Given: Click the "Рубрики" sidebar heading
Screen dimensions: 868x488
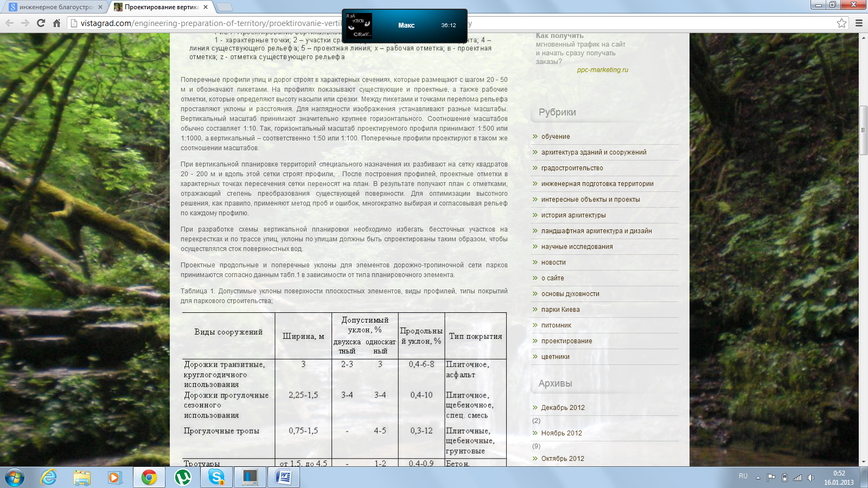Looking at the screenshot, I should coord(557,112).
